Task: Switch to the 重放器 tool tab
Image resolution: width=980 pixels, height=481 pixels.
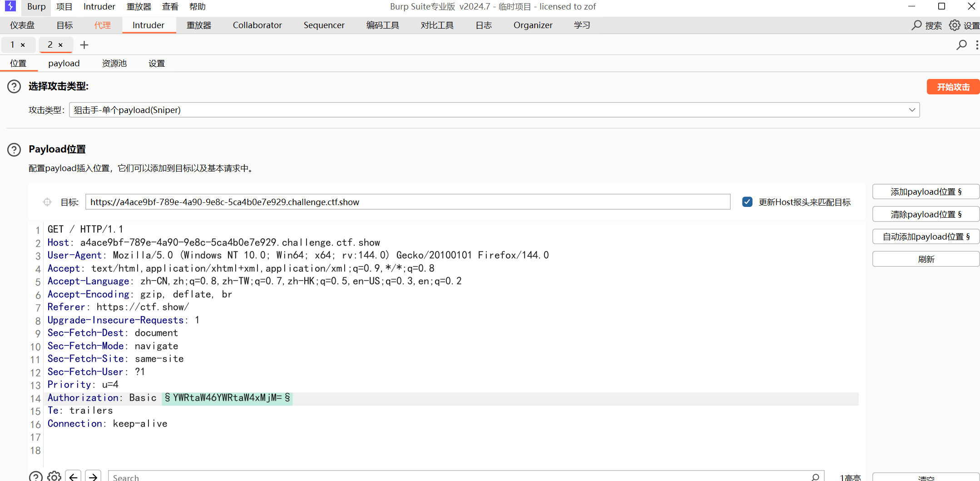Action: click(199, 25)
